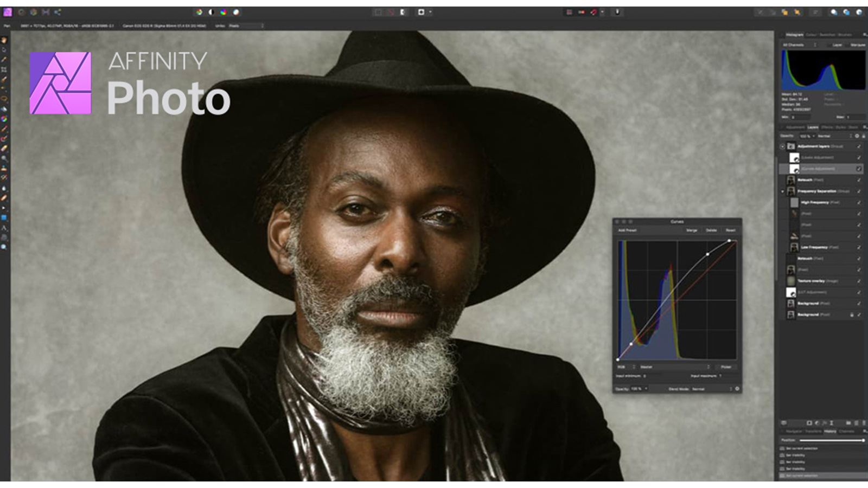Switch to the Histogram tab
The height and width of the screenshot is (488, 868).
point(795,35)
